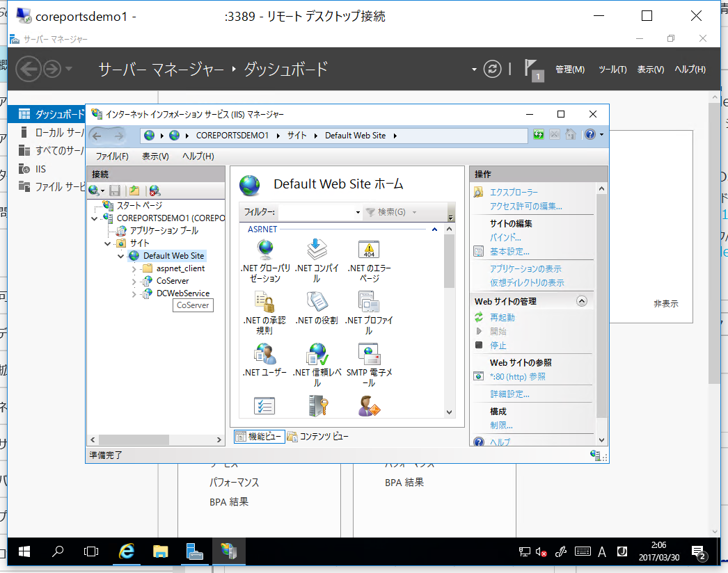This screenshot has height=573, width=728.
Task: Click the Server Manager taskbar icon
Action: pos(195,551)
